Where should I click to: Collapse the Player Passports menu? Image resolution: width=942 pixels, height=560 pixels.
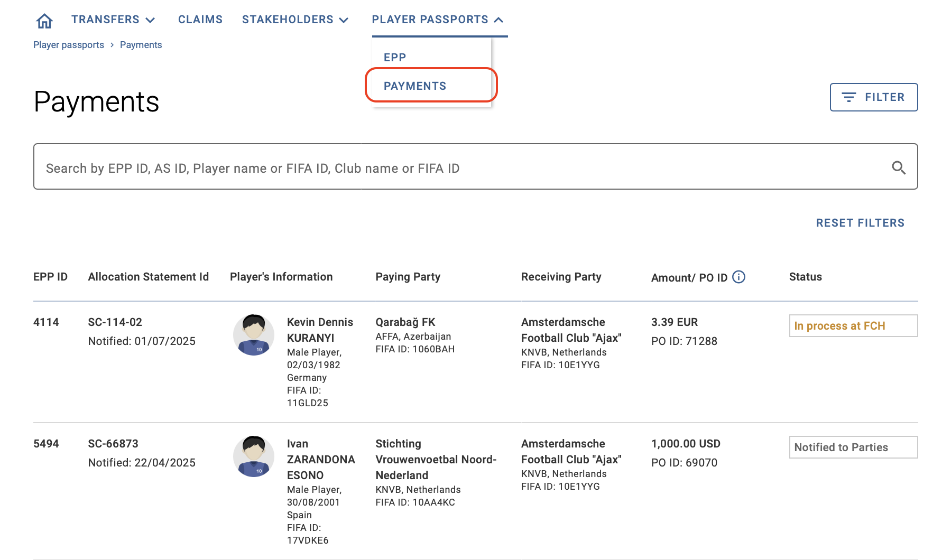pos(438,20)
